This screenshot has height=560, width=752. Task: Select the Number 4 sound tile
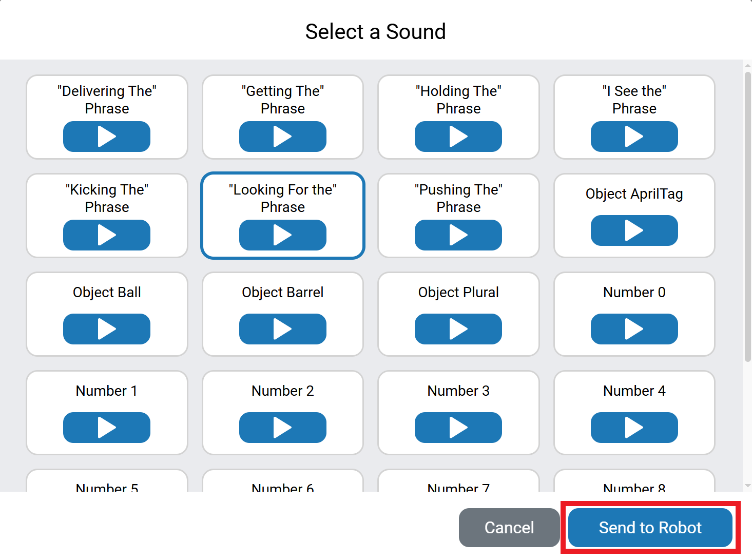click(x=634, y=391)
